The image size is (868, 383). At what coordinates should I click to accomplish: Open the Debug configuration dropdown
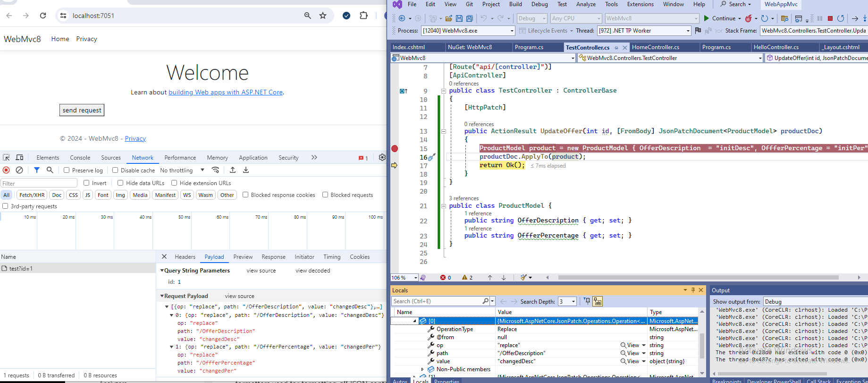tap(531, 18)
